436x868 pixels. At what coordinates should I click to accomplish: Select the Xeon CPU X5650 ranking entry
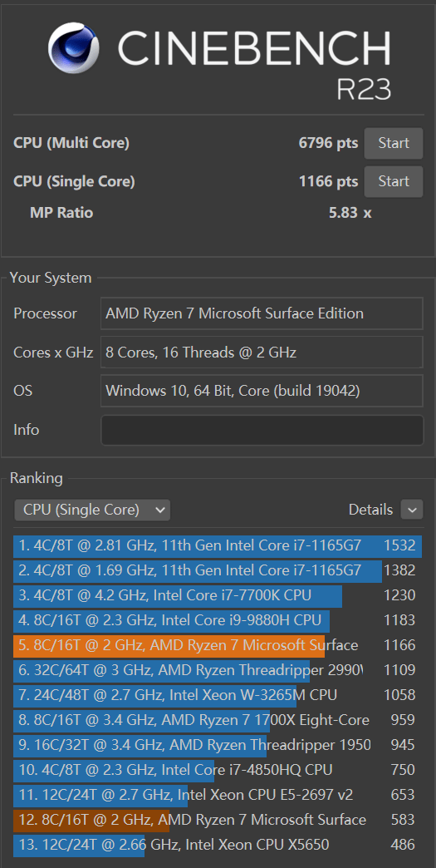pyautogui.click(x=218, y=845)
